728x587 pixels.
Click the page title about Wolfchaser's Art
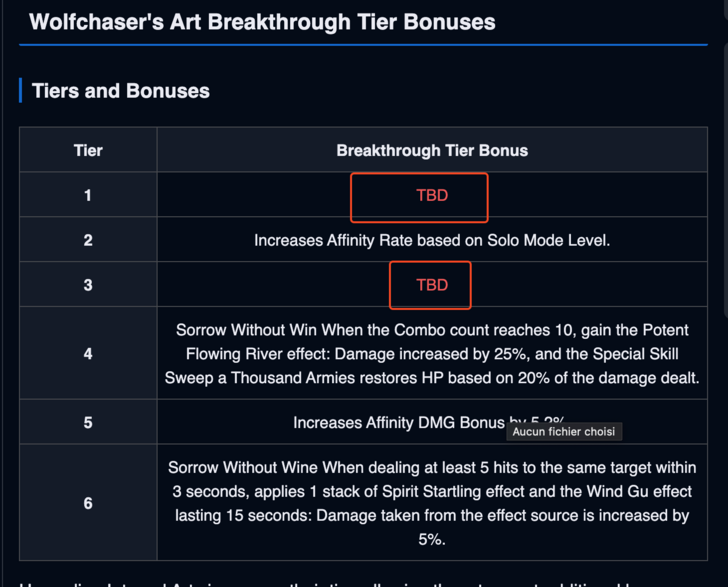coord(261,21)
